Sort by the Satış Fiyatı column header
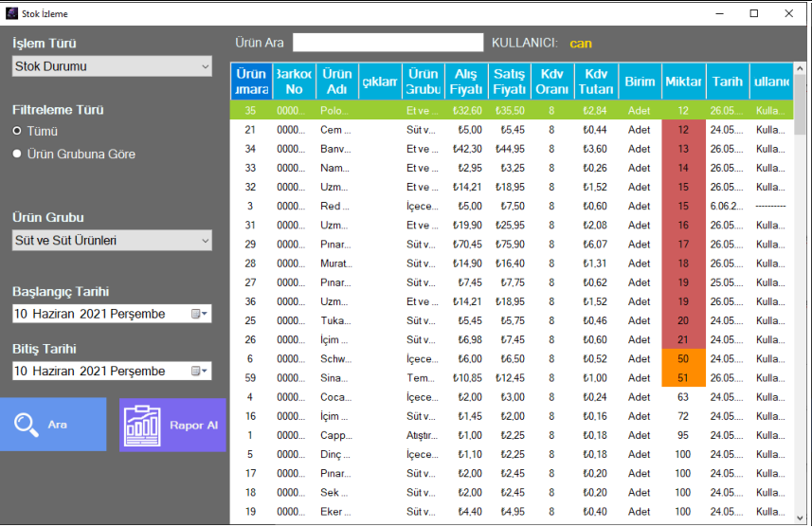The image size is (812, 527). (509, 82)
